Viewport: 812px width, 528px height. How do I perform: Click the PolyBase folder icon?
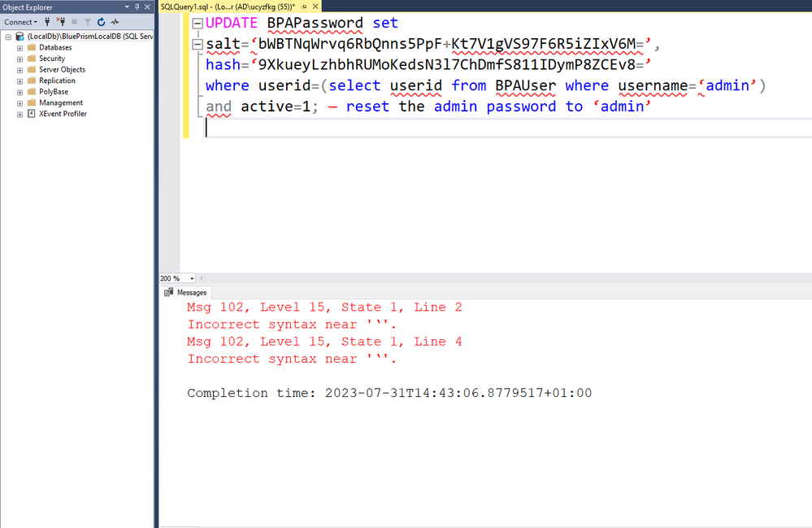point(32,92)
